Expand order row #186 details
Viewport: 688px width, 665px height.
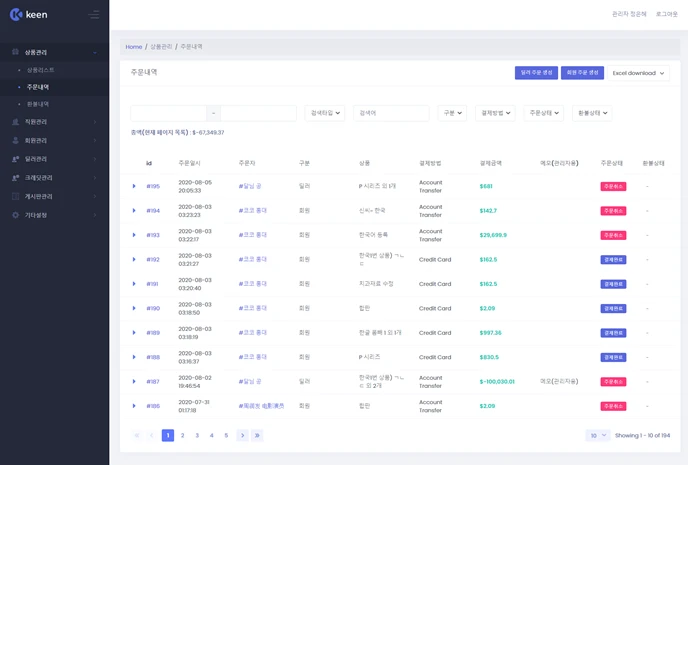point(134,406)
